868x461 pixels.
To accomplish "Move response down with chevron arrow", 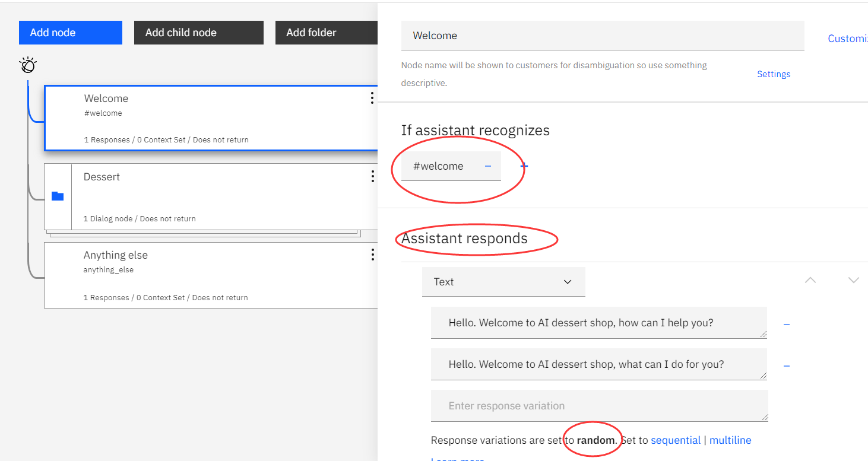I will (x=854, y=280).
